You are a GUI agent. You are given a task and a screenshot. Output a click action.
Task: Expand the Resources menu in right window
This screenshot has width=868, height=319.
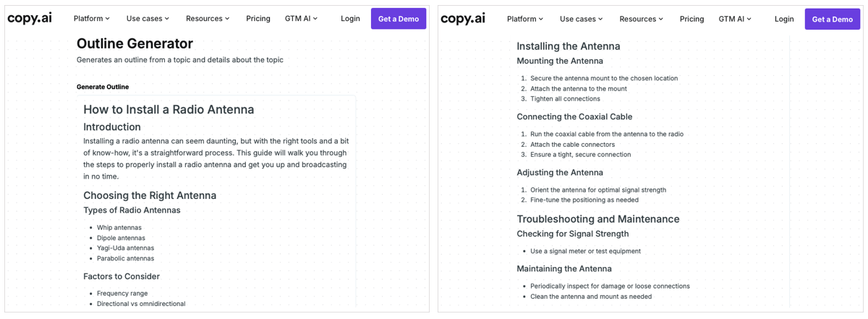(641, 19)
